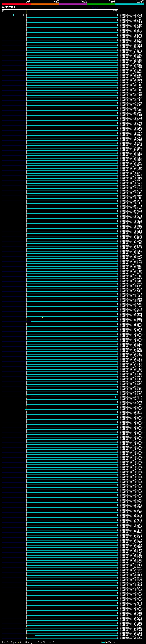Open hit UniRef100_Q8W4H7
This screenshot has height=644, width=146.
click(x=131, y=25)
